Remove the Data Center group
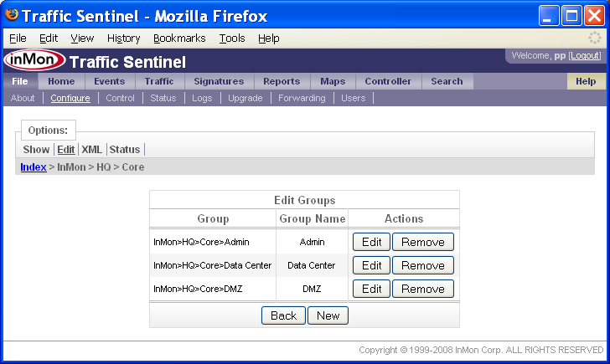Viewport: 610px width, 364px height. click(x=423, y=265)
